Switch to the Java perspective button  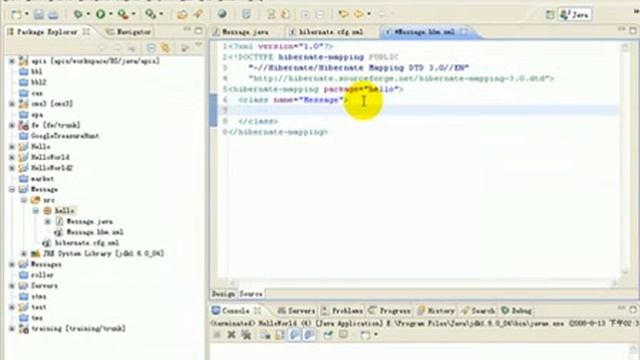575,15
